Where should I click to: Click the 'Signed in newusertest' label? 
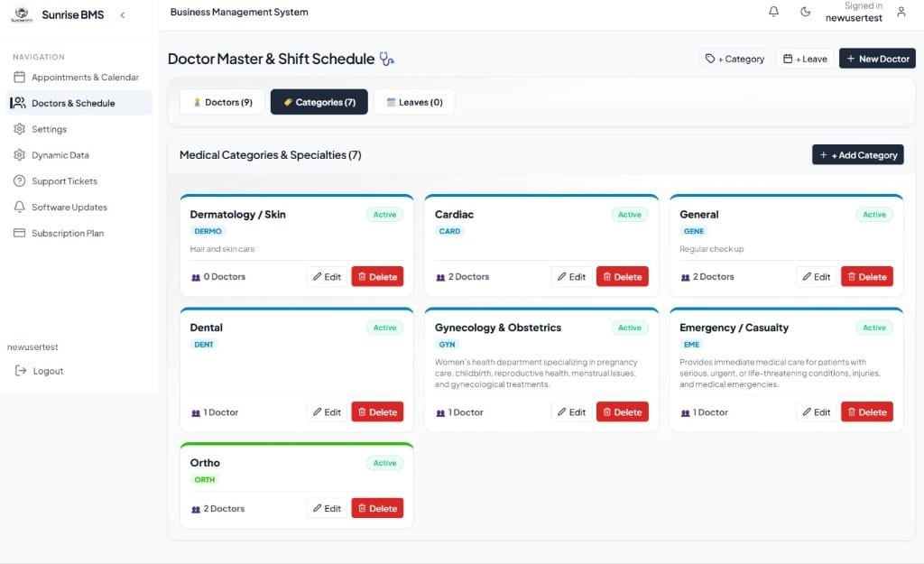tap(854, 12)
